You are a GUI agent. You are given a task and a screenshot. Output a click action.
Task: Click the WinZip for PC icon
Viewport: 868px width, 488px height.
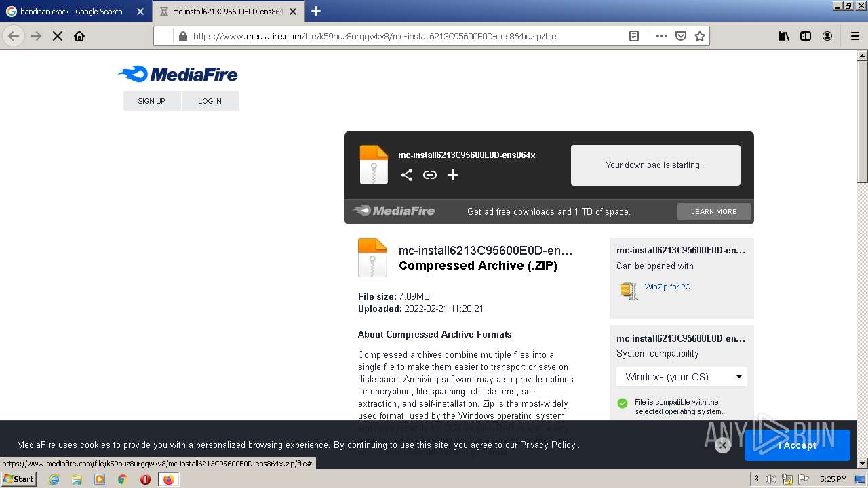tap(629, 290)
